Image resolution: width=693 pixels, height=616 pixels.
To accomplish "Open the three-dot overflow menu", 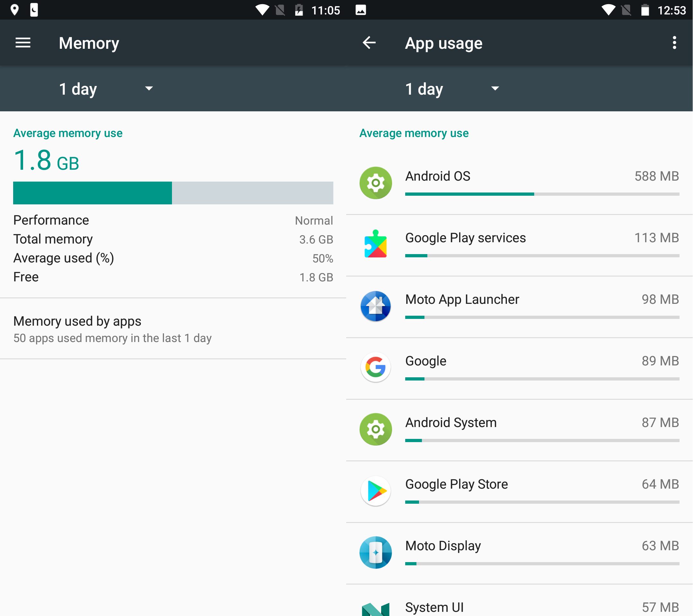I will click(674, 43).
